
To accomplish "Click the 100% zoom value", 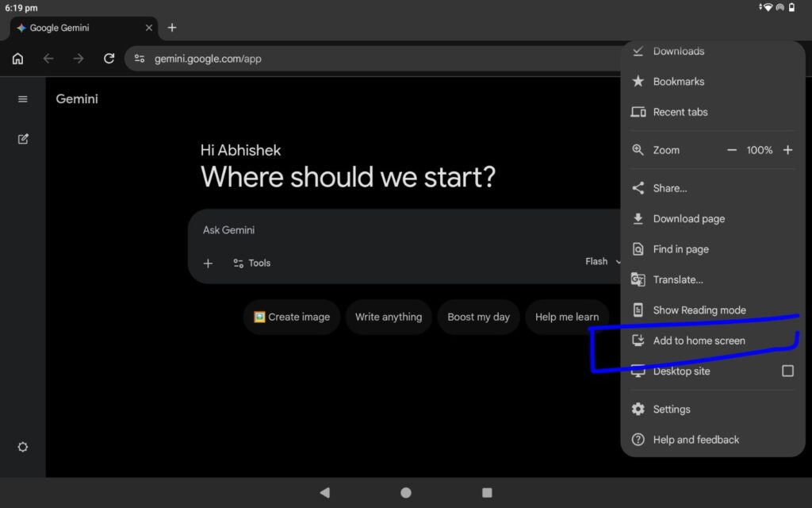I will tap(759, 150).
